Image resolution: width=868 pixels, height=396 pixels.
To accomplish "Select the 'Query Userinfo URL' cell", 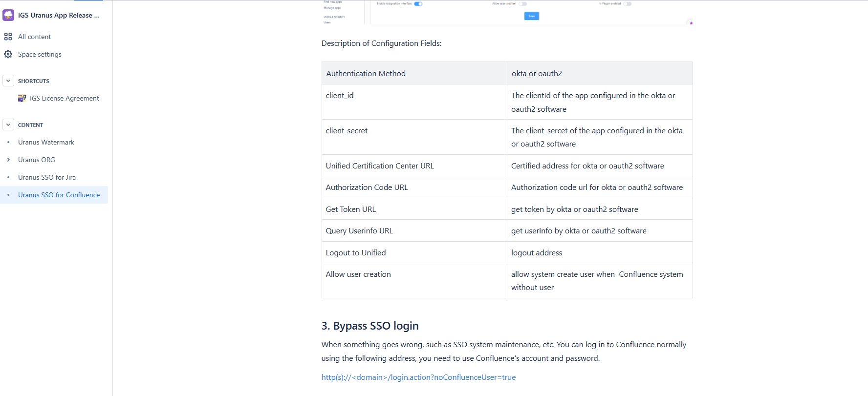I will tap(414, 230).
